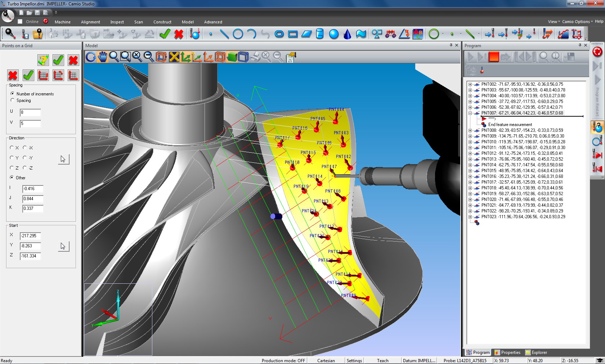Expand the PNT002 tree node
Screen dimensions: 605x364
coord(470,84)
